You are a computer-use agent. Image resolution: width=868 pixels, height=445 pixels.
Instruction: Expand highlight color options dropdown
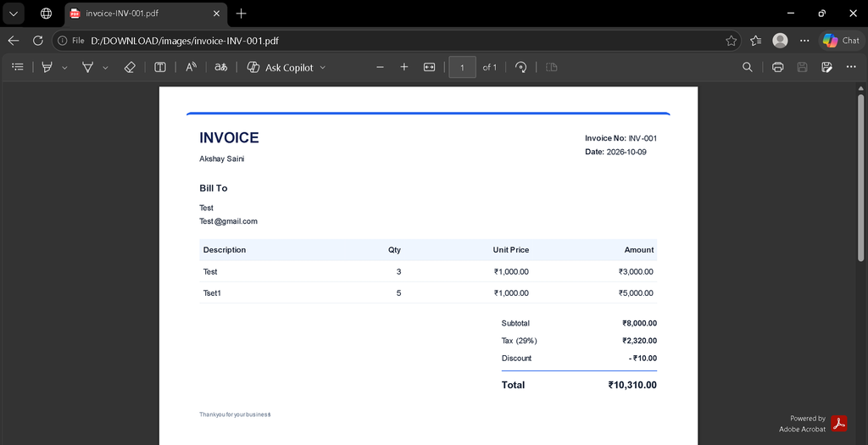(x=64, y=68)
